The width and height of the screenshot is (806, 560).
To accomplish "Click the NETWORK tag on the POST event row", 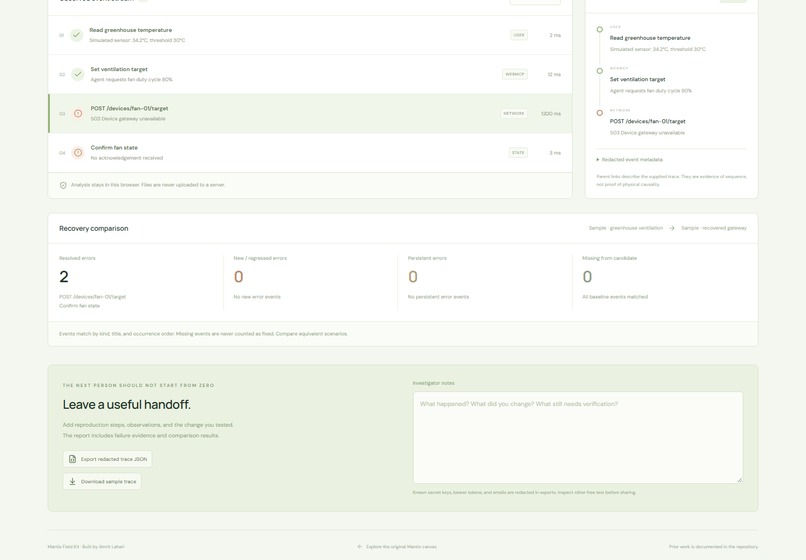I will (514, 113).
